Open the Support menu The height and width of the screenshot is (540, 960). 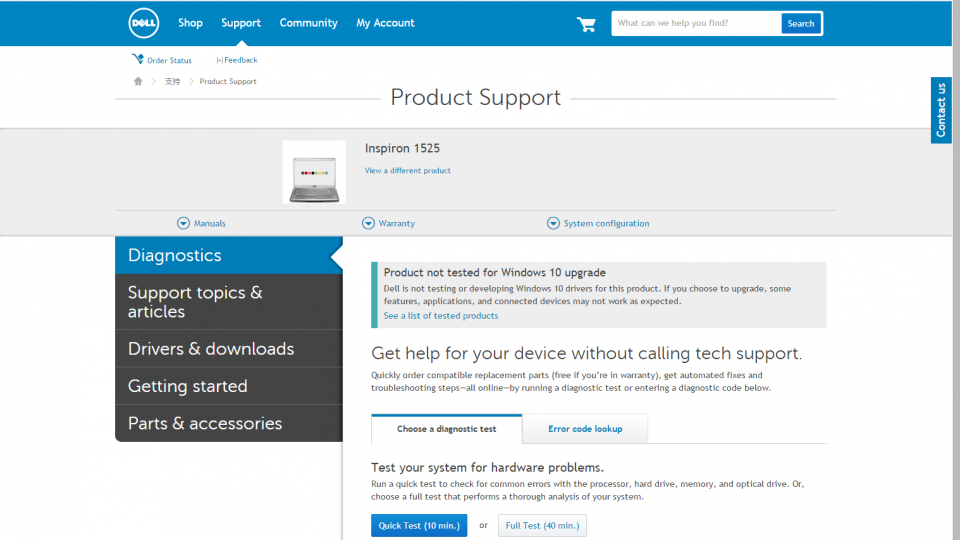(x=241, y=23)
